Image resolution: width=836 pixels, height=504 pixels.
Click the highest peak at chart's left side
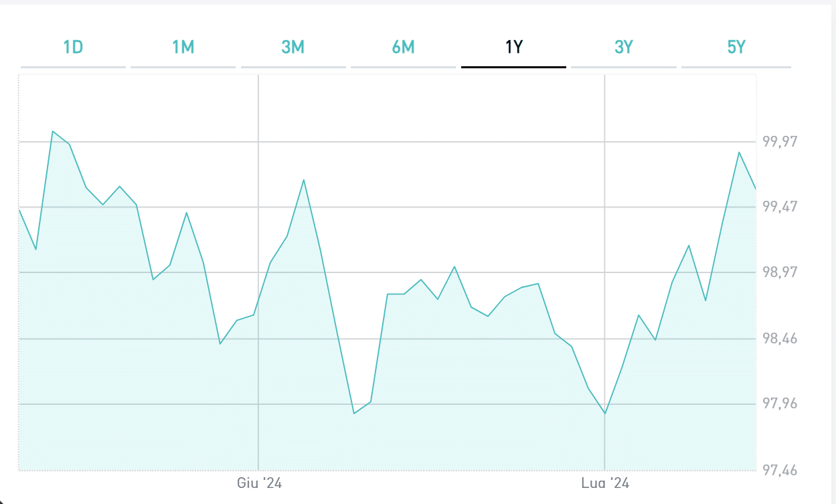pos(53,131)
